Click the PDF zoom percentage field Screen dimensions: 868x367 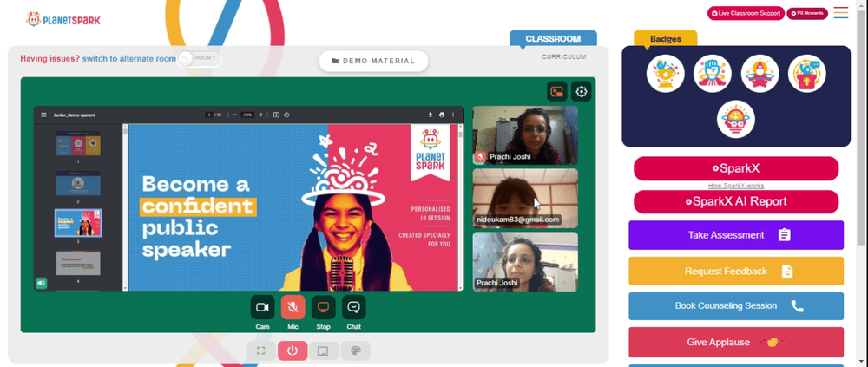247,115
